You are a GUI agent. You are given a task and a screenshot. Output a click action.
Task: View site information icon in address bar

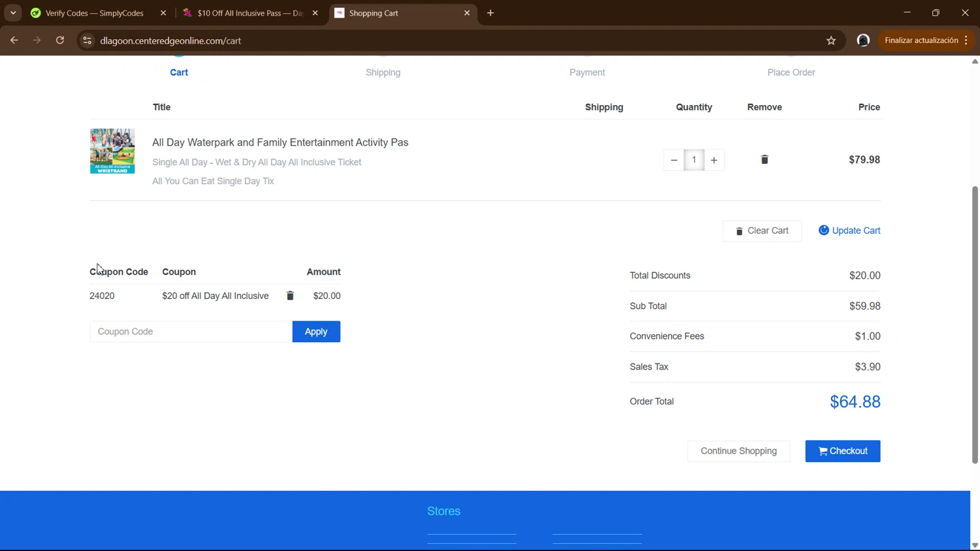coord(87,40)
